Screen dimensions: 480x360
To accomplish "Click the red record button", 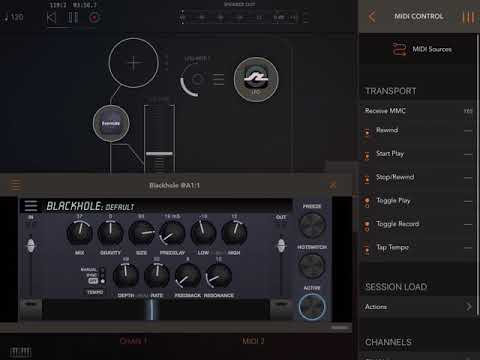I will click(x=94, y=18).
